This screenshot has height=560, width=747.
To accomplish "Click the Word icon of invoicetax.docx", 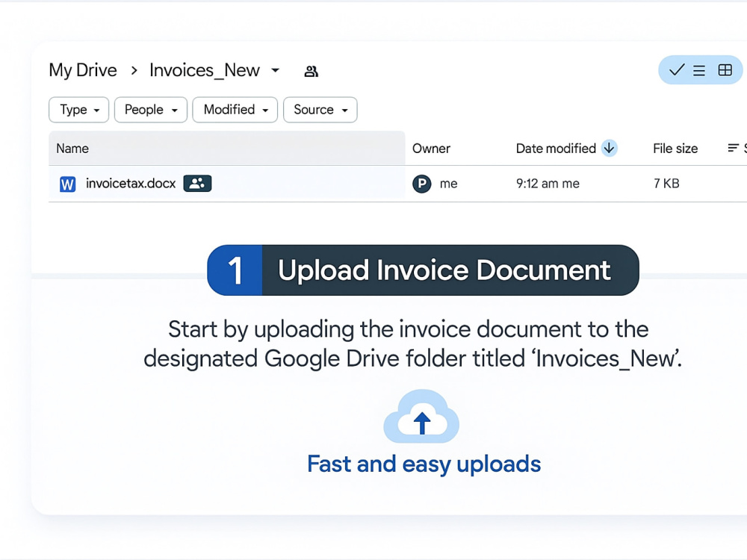I will click(68, 184).
